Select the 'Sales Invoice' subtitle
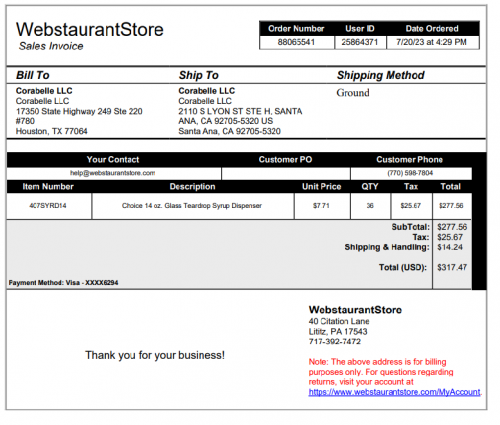Screen dimensions: 500x425 pos(51,46)
